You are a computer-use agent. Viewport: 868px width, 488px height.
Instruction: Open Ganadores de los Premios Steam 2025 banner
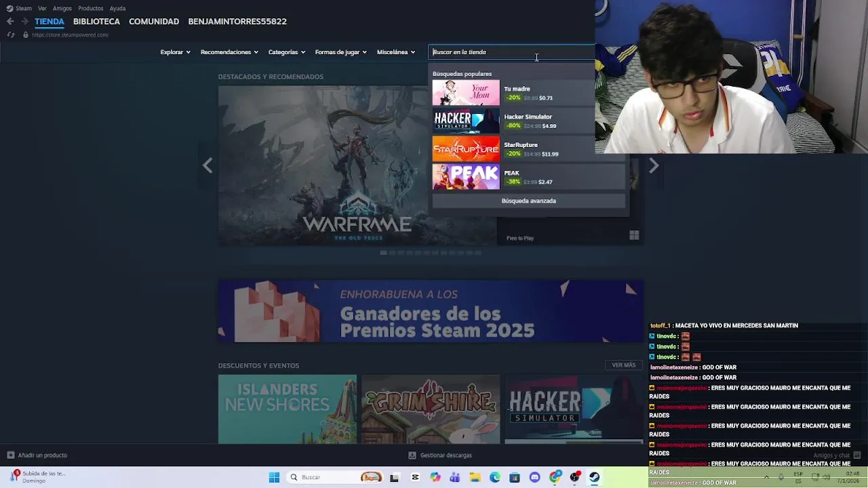click(431, 312)
